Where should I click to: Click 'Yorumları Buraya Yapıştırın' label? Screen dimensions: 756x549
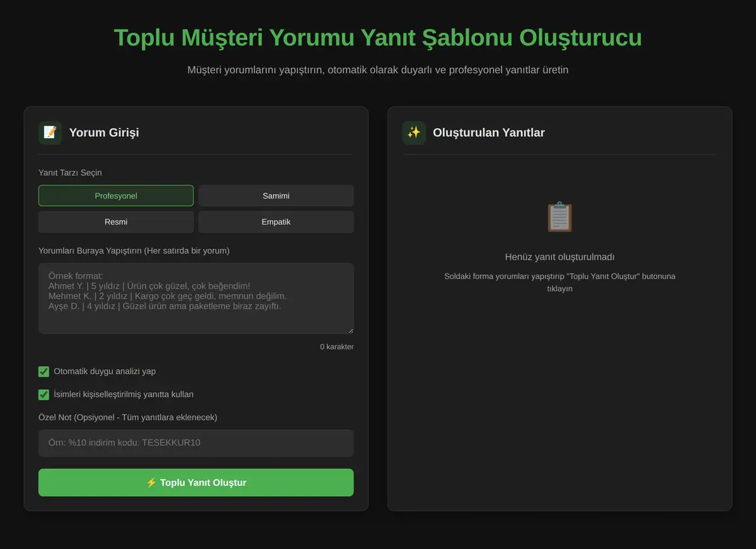pos(134,251)
